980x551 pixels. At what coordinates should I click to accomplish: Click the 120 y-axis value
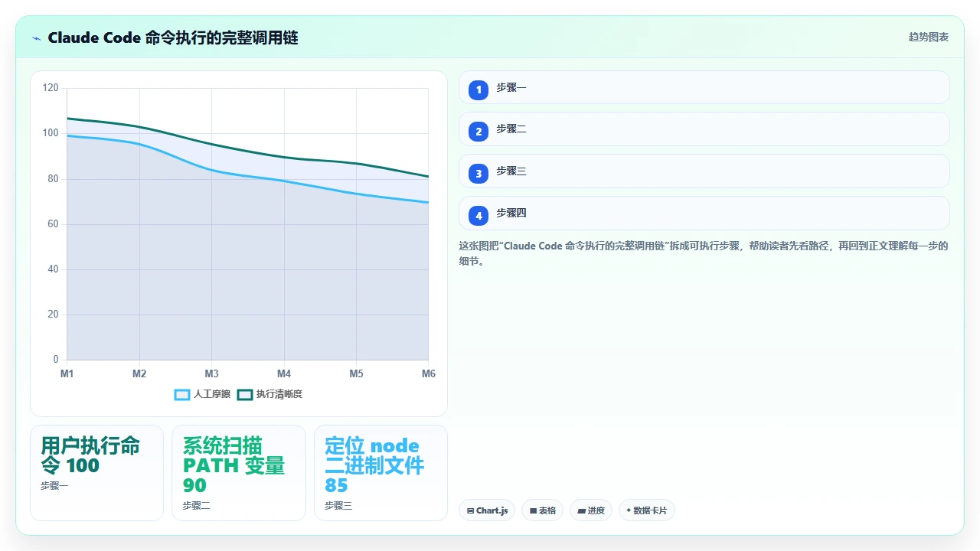[x=51, y=88]
